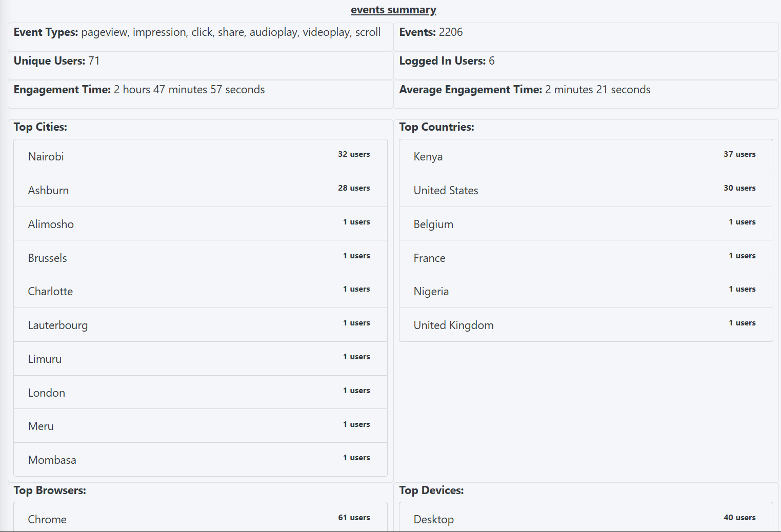Select the United Kingdom row
The width and height of the screenshot is (781, 532).
click(x=586, y=325)
